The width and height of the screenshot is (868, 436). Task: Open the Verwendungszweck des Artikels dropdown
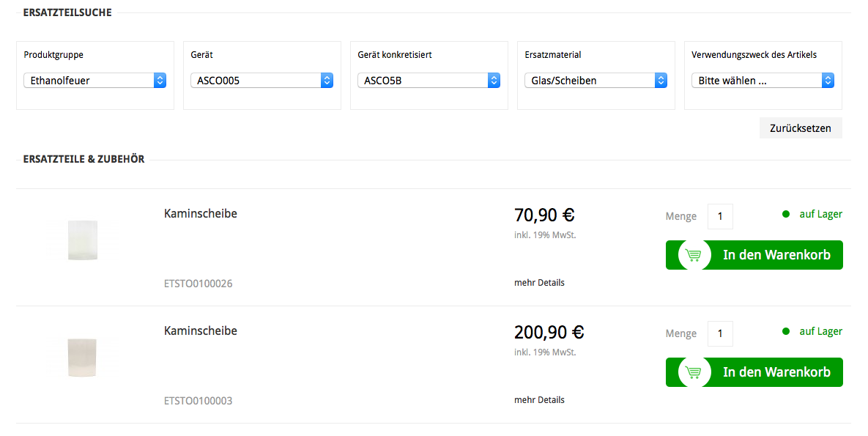point(763,81)
